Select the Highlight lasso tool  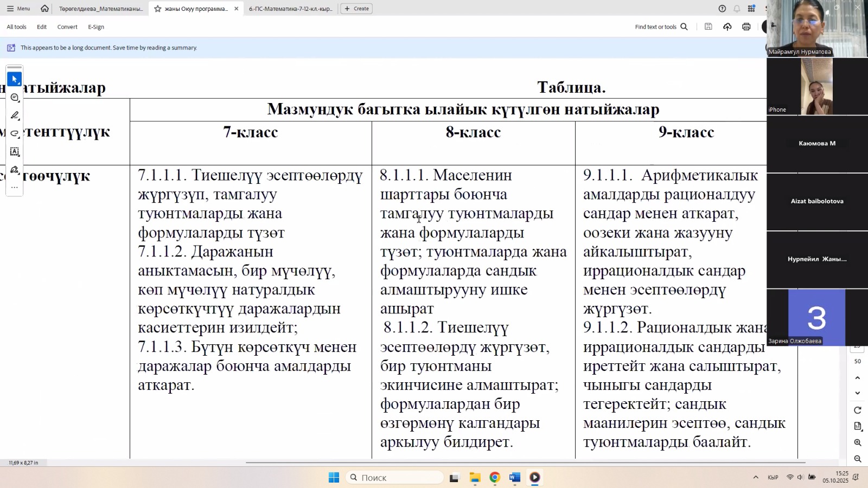coord(15,133)
